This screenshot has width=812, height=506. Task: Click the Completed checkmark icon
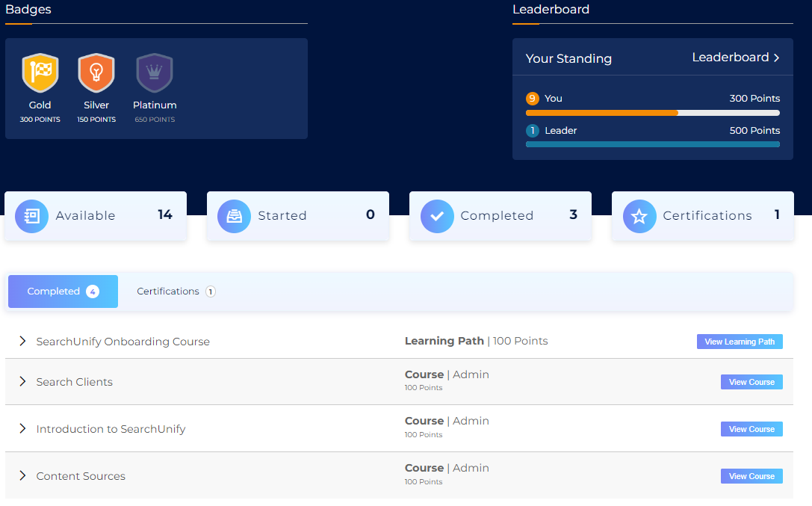pyautogui.click(x=437, y=216)
